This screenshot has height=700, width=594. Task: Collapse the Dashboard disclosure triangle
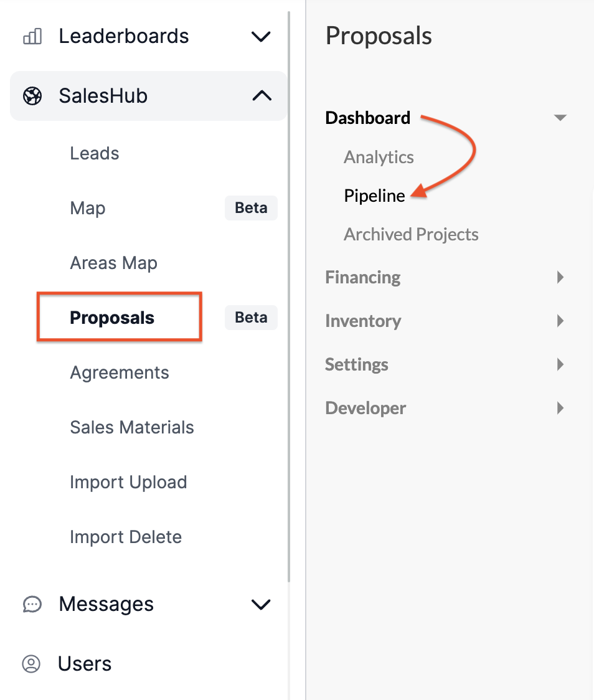point(560,118)
